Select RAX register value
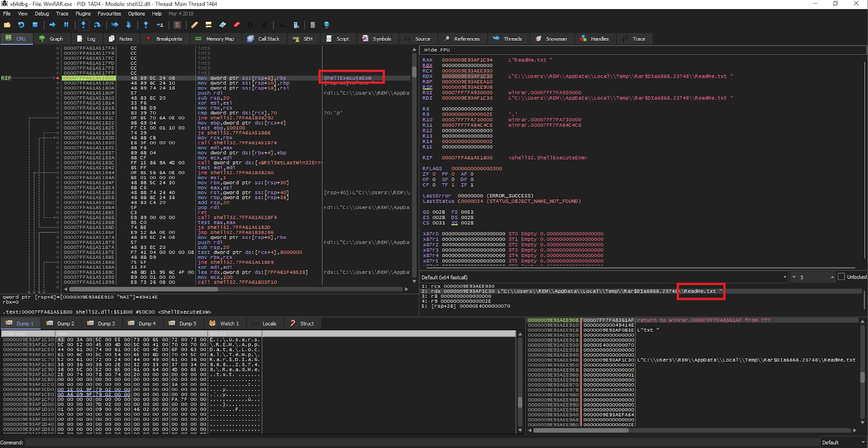Screen dimensions: 868x448 [x=467, y=60]
